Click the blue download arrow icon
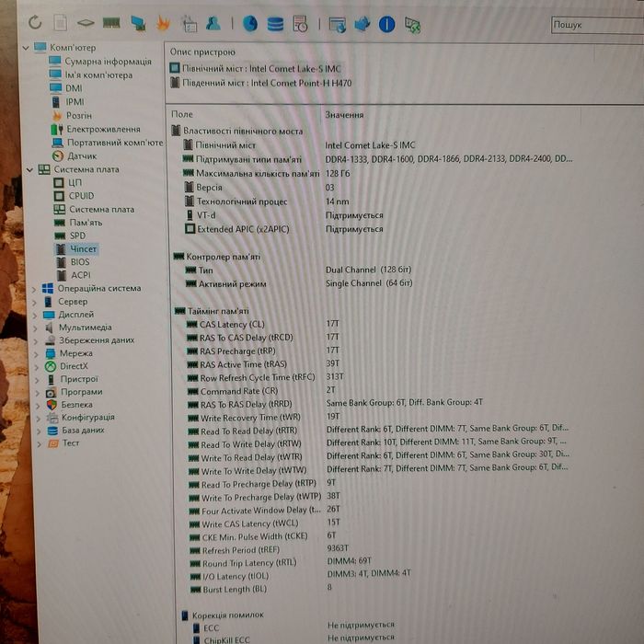 click(362, 25)
